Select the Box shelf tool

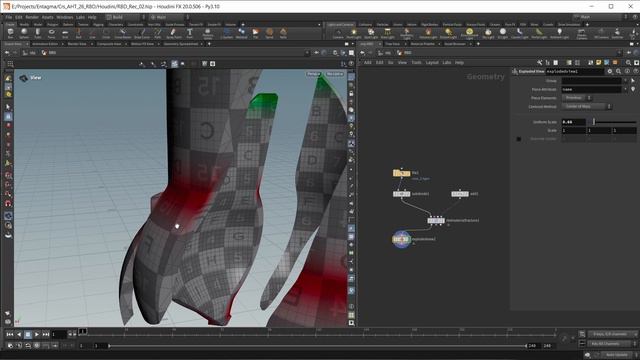tap(10, 33)
